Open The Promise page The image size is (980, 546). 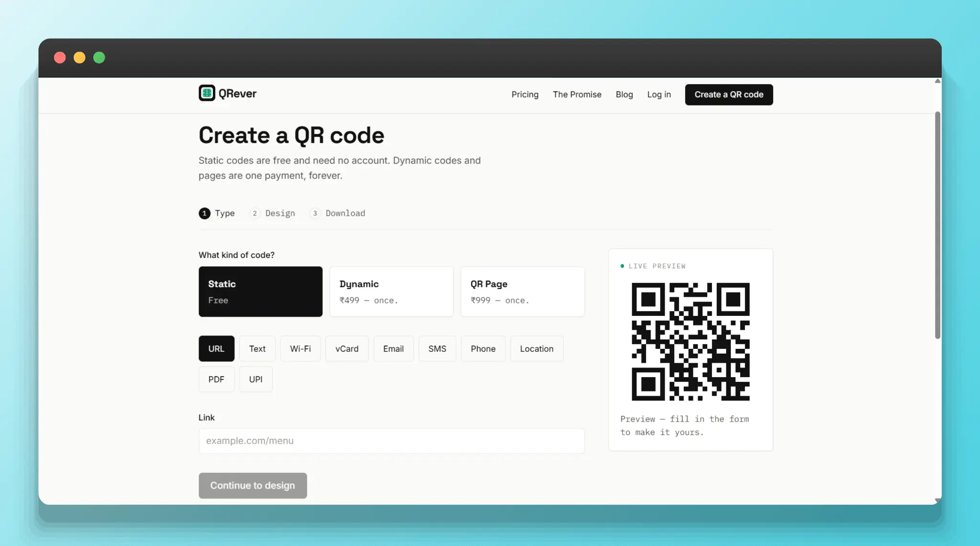[577, 94]
